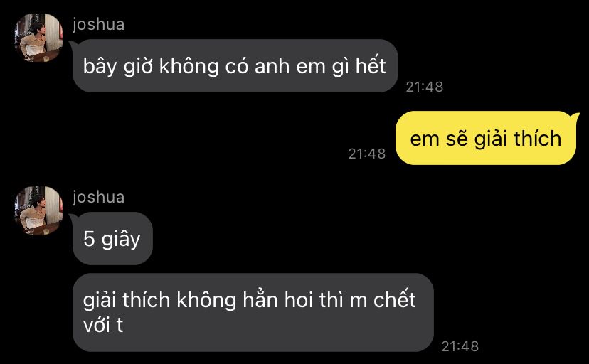Open joshua's profile picture above the first message

point(38,38)
